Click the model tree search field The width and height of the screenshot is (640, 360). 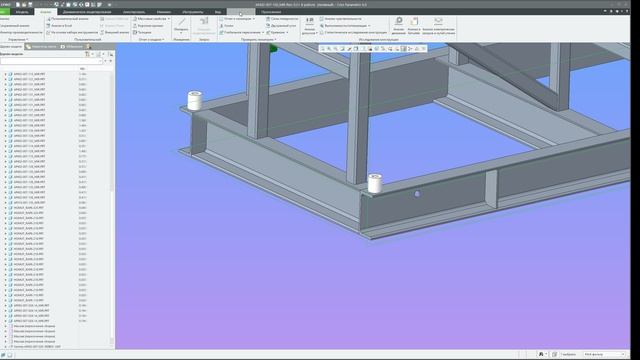[x=51, y=61]
